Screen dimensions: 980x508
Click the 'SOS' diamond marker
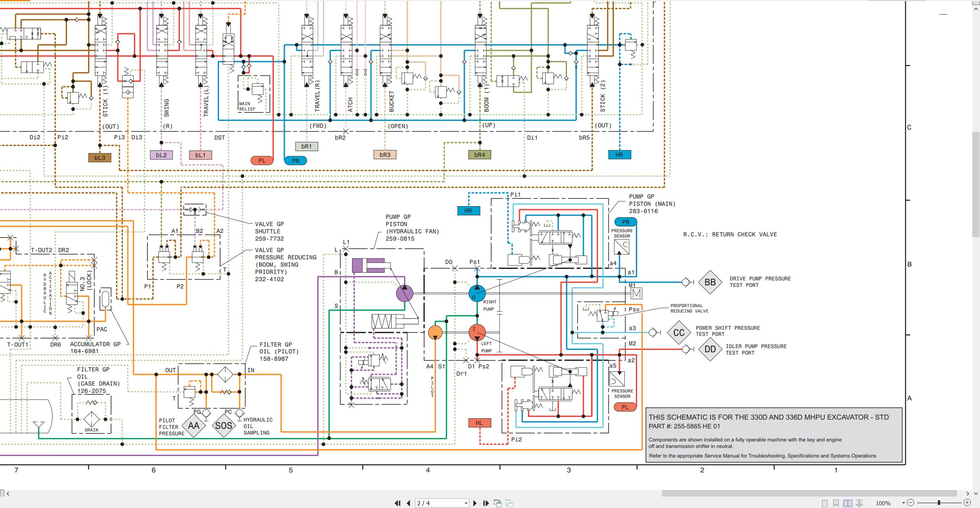pyautogui.click(x=224, y=426)
